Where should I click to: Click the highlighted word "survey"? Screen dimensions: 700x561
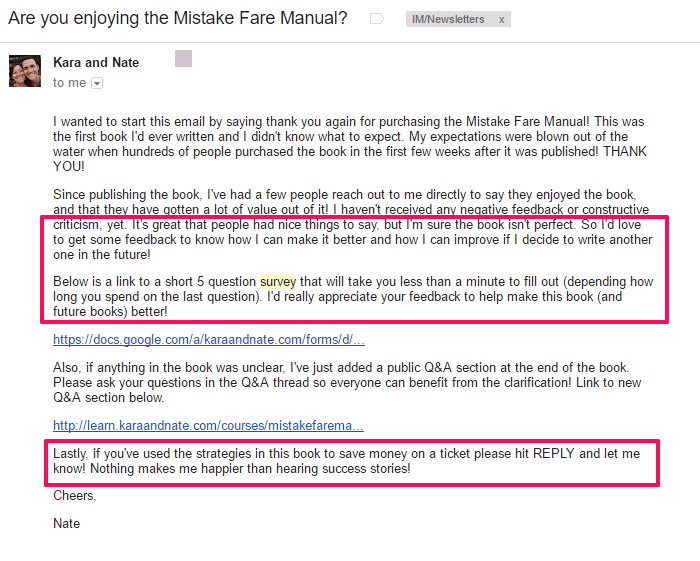(x=277, y=282)
